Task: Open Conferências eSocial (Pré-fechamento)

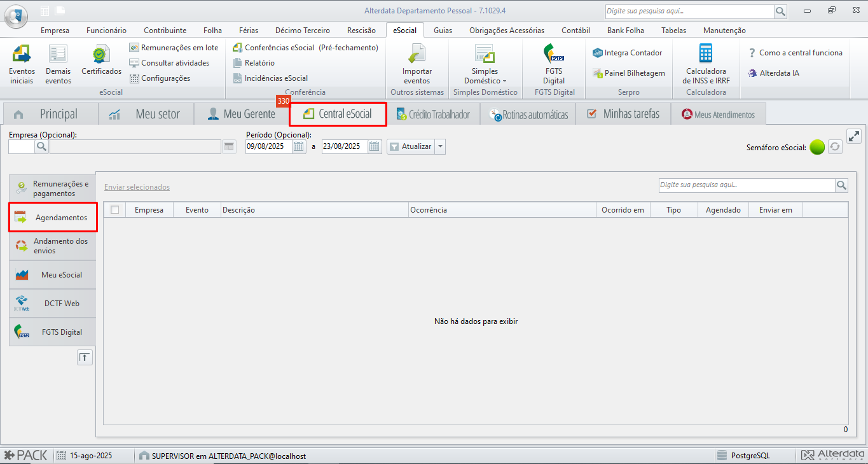Action: pyautogui.click(x=305, y=48)
